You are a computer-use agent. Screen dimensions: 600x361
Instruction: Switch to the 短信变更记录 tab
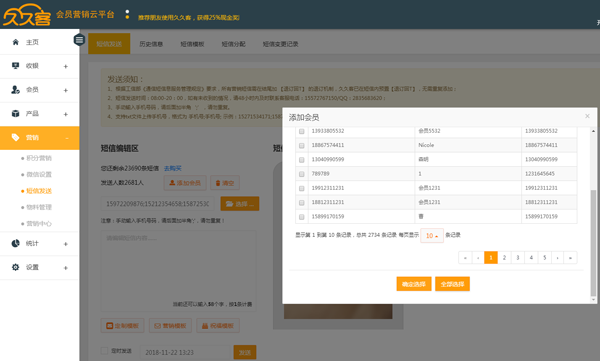pyautogui.click(x=280, y=44)
